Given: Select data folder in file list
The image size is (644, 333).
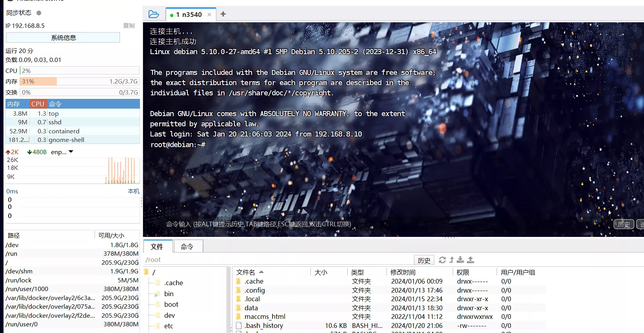Looking at the screenshot, I should click(390, 308).
